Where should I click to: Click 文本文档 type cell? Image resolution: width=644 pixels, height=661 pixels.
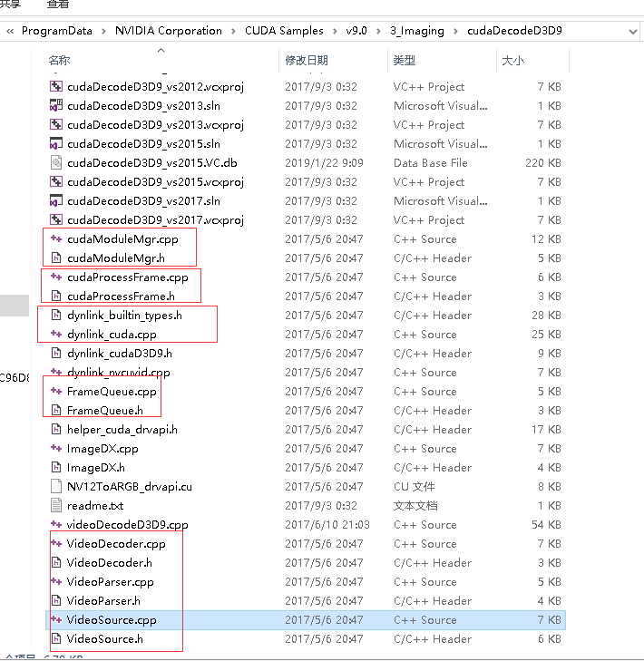point(415,505)
